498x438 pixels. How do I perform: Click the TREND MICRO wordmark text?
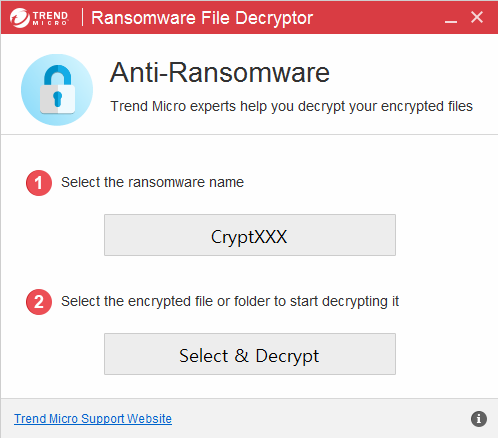pyautogui.click(x=50, y=18)
